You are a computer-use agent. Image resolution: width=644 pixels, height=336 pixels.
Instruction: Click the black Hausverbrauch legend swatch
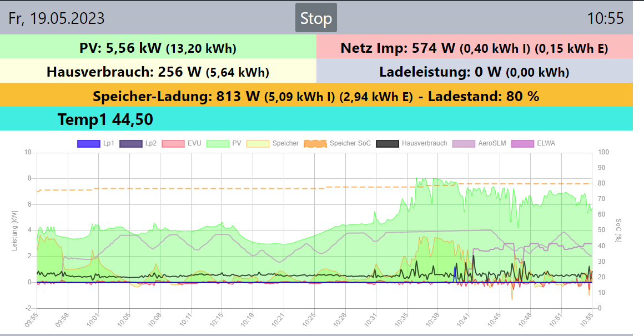click(388, 143)
